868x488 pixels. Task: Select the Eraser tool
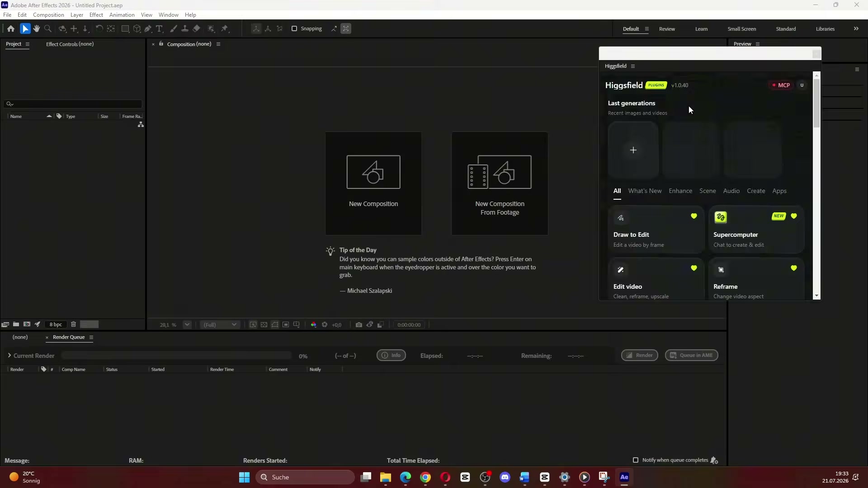196,28
